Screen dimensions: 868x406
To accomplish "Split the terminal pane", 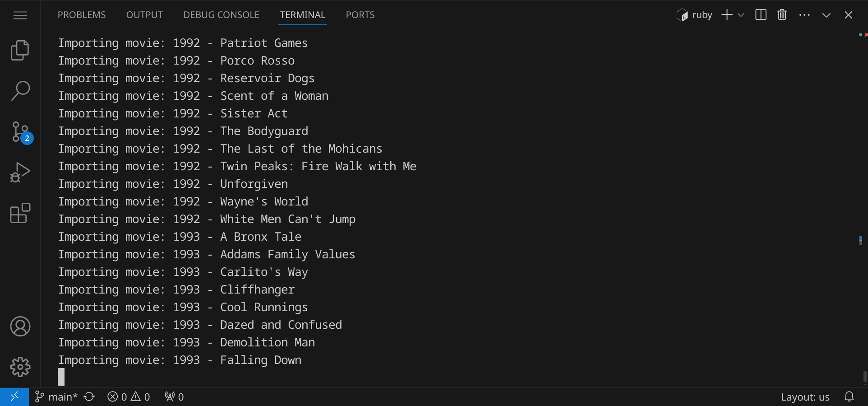I will [x=761, y=15].
